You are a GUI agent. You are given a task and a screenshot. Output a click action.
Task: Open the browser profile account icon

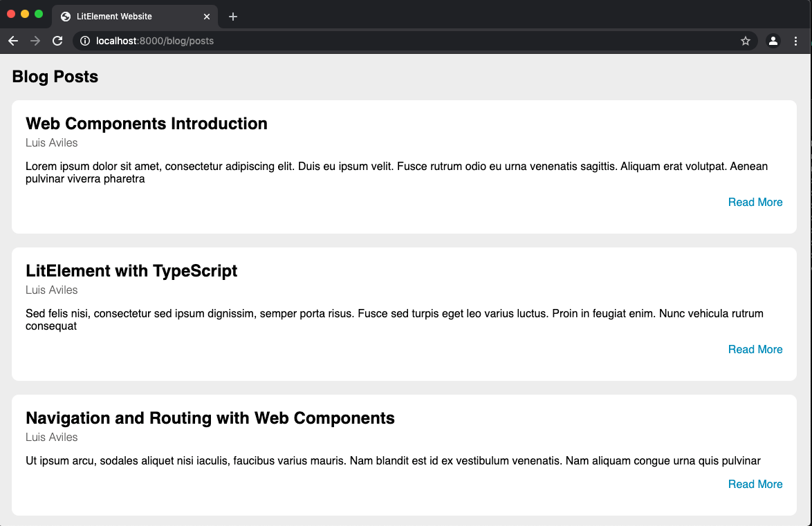[773, 41]
